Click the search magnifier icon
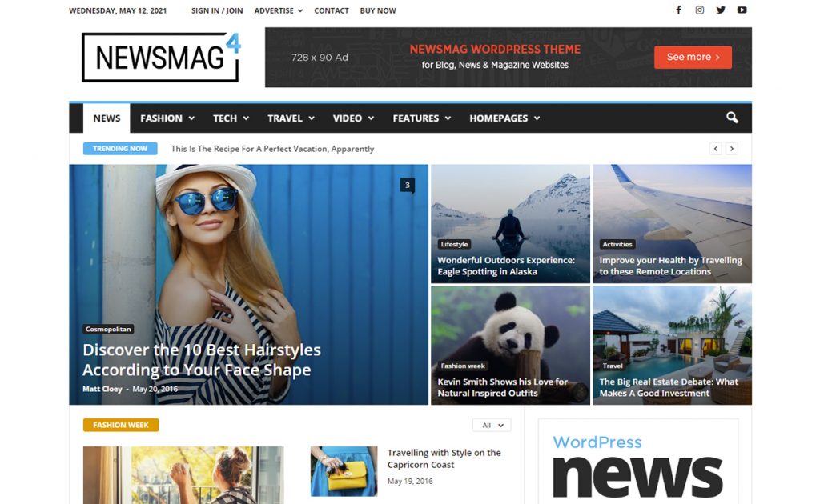The image size is (820, 504). pos(731,118)
